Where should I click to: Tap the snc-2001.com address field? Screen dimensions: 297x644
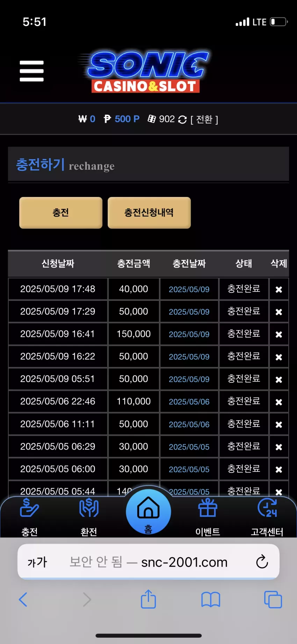[148, 562]
